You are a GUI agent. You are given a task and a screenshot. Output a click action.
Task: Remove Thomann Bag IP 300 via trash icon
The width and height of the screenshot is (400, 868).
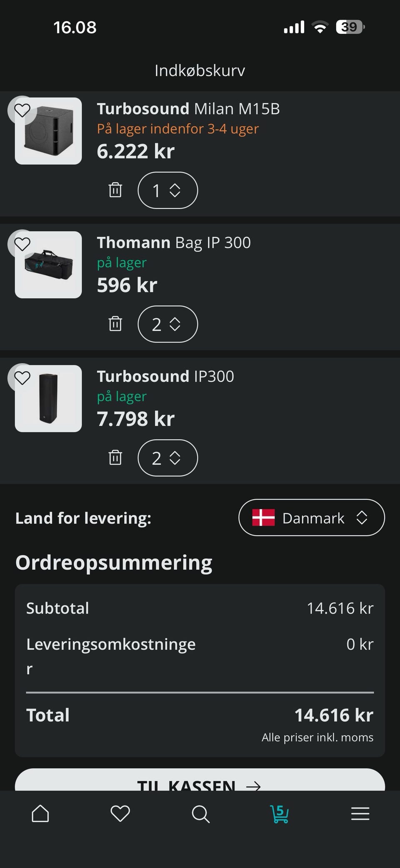point(115,324)
